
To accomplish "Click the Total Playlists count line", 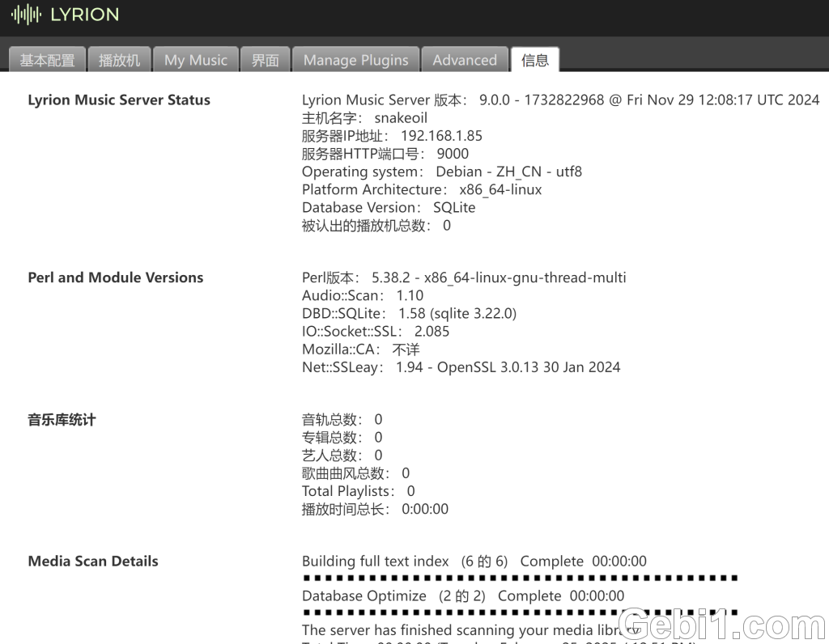I will point(359,491).
